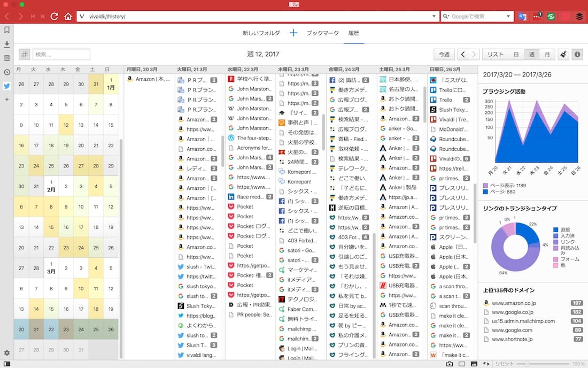Open the page tiling icon
This screenshot has height=368, width=588.
click(x=462, y=364)
